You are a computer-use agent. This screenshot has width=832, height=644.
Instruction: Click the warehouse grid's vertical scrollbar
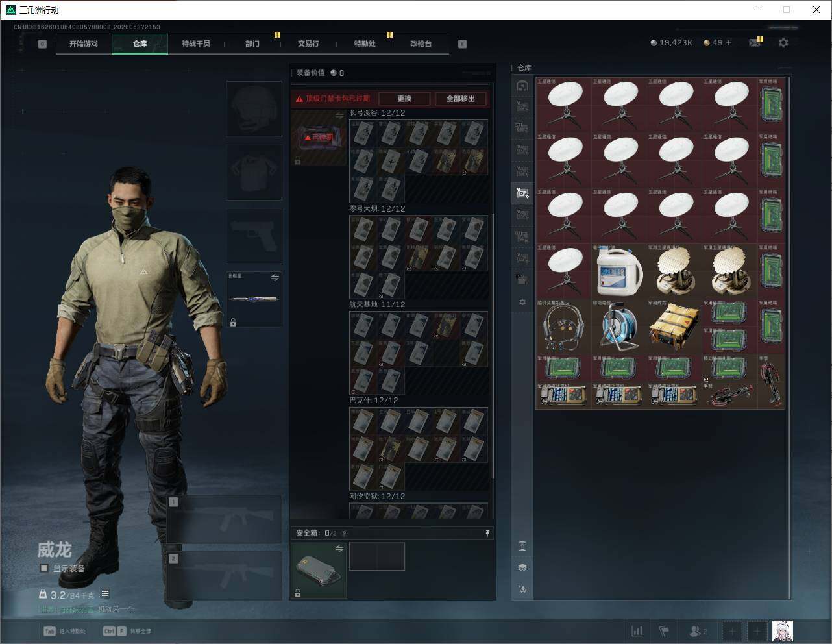tap(789, 338)
